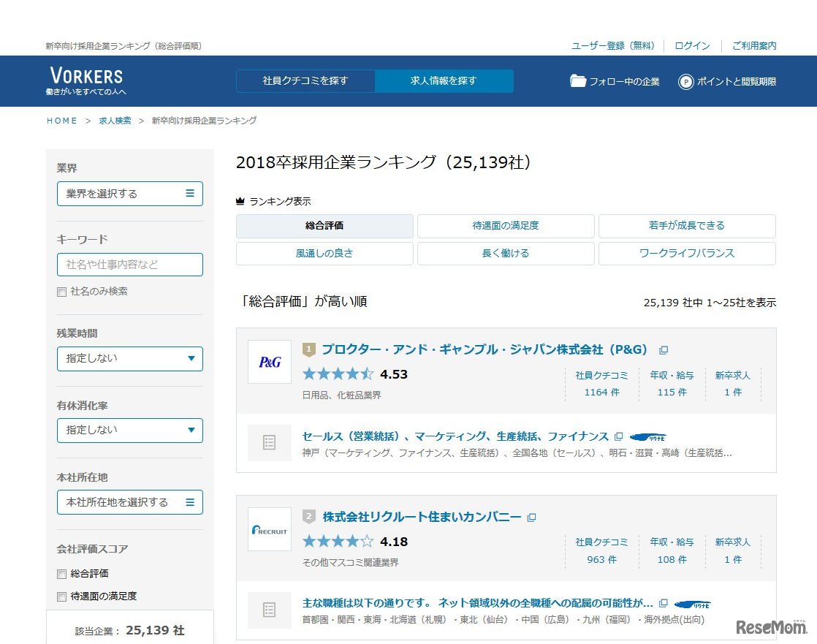Screen dimensions: 817x644
Task: Open フォロー中の企業 folder icon
Action: [579, 81]
